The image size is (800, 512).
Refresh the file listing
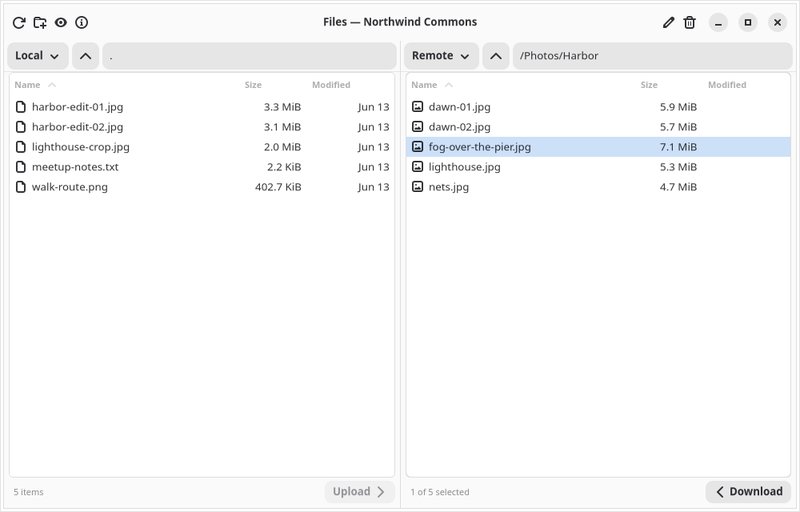(19, 22)
